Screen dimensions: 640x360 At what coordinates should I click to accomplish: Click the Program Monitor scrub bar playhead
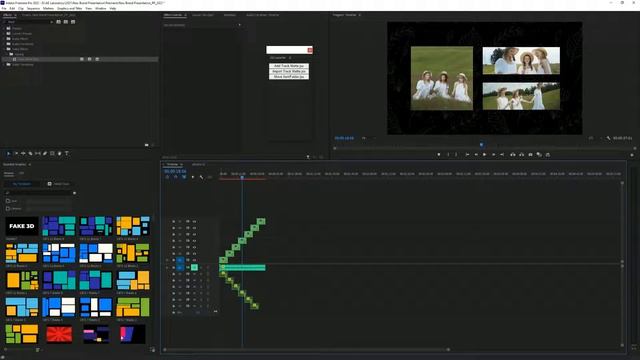coord(482,144)
